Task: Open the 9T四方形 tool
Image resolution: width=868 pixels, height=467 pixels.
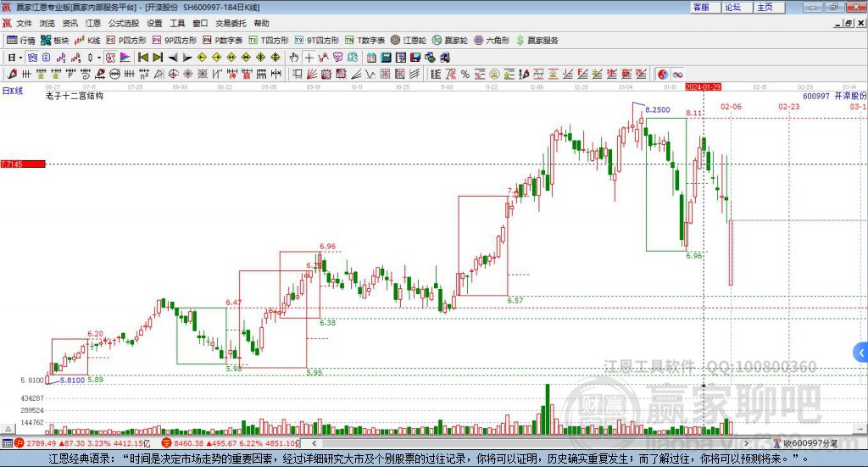Action: (317, 41)
